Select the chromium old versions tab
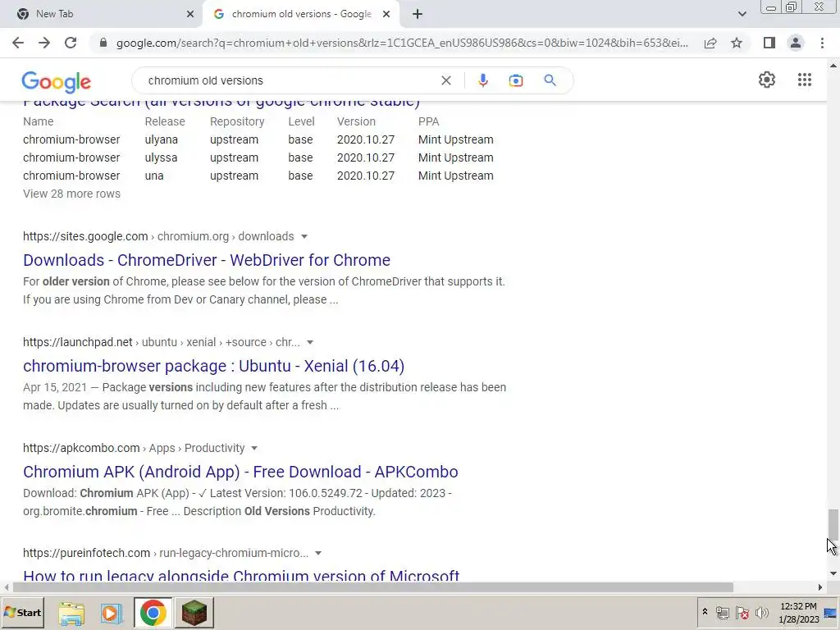The height and width of the screenshot is (630, 840). point(302,14)
